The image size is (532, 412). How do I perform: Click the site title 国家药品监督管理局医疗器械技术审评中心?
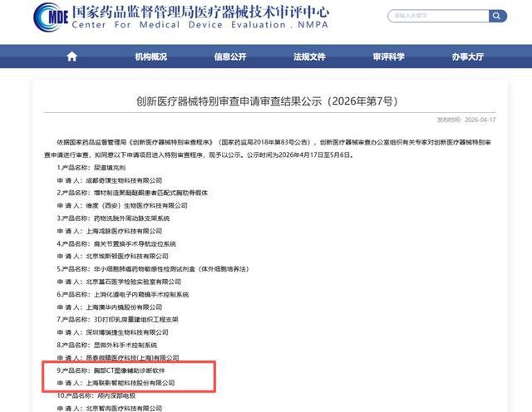200,12
